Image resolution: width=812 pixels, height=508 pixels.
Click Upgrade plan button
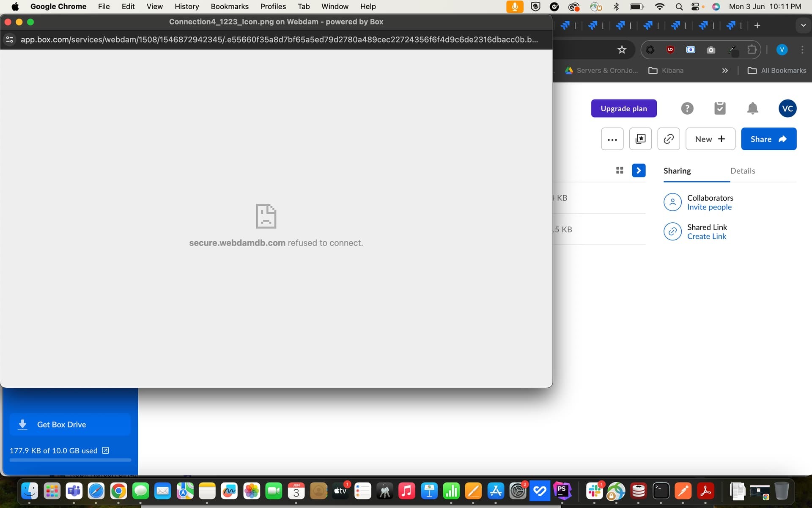624,108
